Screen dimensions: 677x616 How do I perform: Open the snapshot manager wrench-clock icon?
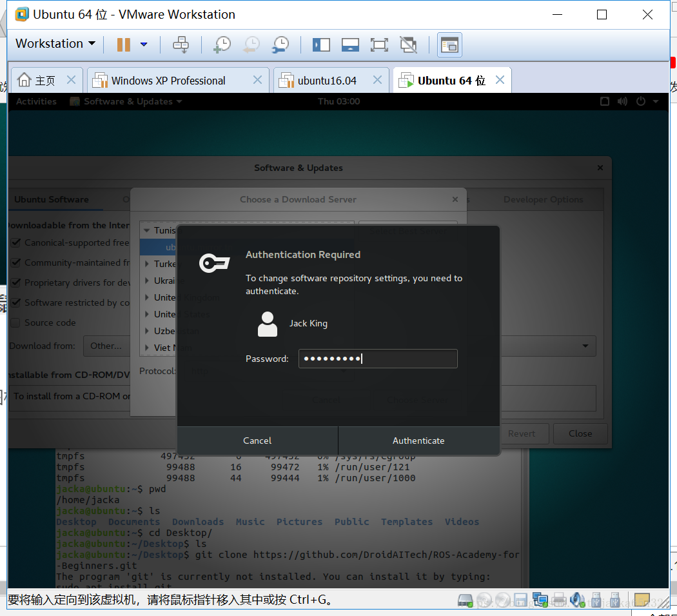tap(280, 45)
